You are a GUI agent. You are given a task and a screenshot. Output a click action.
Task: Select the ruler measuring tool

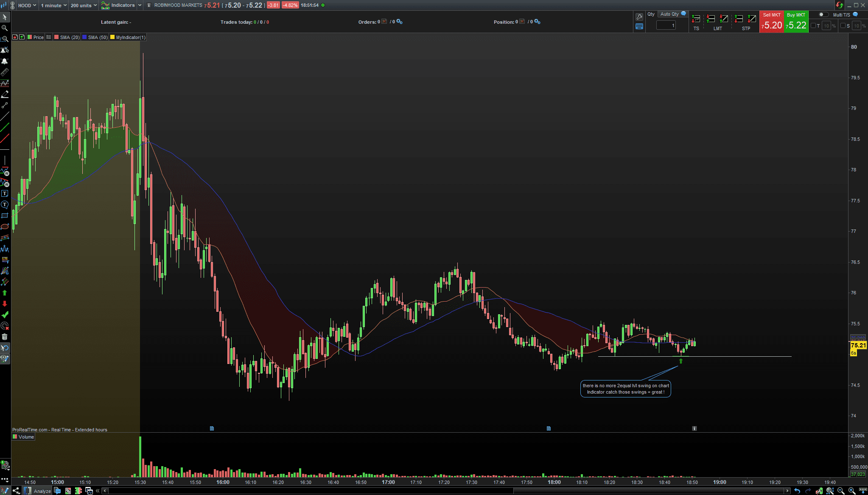tap(5, 72)
